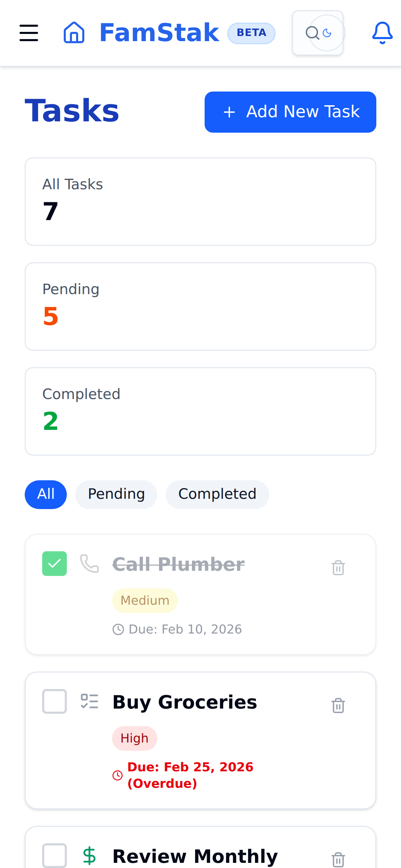This screenshot has width=401, height=868.
Task: Check off the Review Monthly task
Action: click(x=54, y=855)
